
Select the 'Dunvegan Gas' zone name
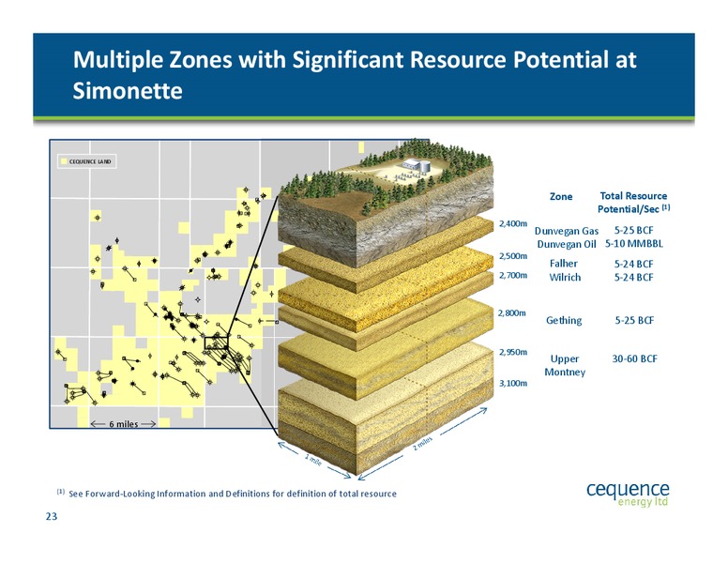(567, 231)
